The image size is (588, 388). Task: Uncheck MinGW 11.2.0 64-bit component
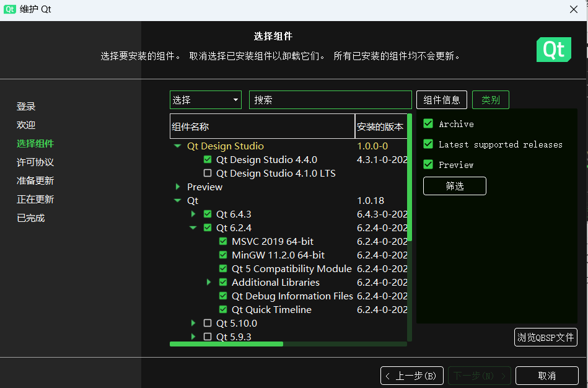pyautogui.click(x=223, y=255)
